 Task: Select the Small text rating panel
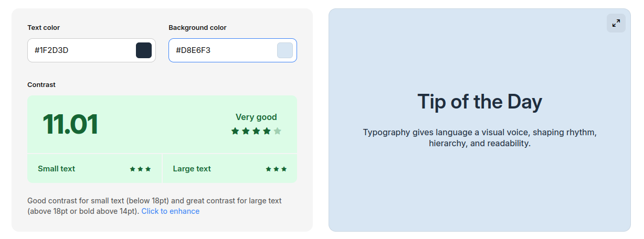point(94,169)
